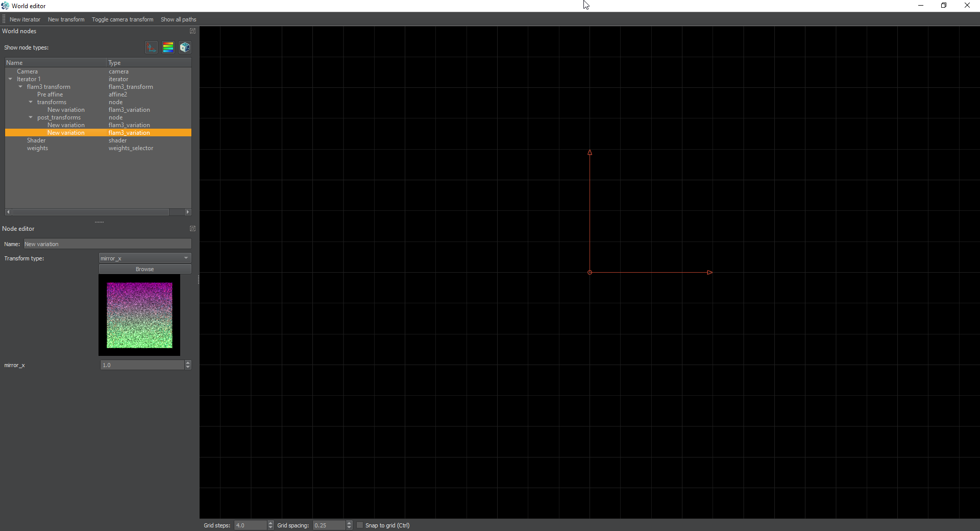This screenshot has height=531, width=980.
Task: Open the Transform type dropdown
Action: pyautogui.click(x=145, y=258)
